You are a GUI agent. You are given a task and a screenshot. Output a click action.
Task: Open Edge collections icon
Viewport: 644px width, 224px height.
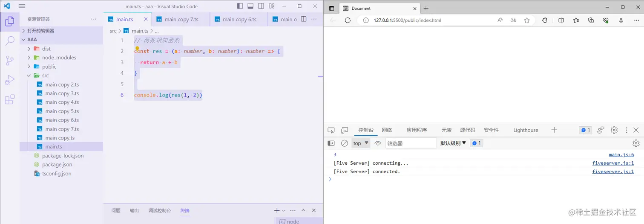tap(591, 20)
